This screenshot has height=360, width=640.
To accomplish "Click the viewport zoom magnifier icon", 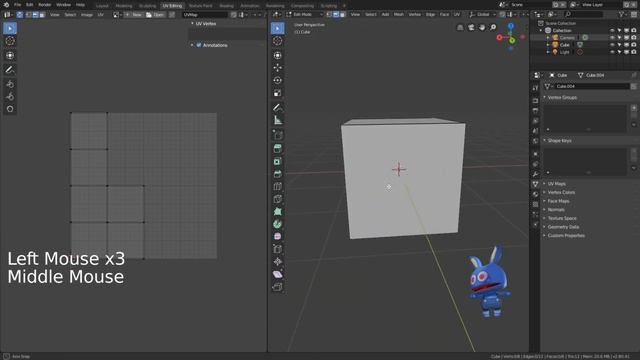I will [x=493, y=27].
